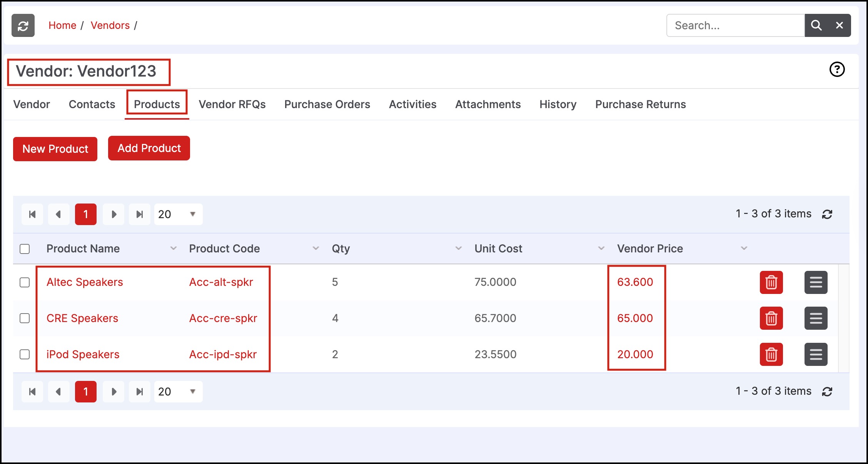This screenshot has width=868, height=464.
Task: Follow the Vendors breadcrumb link
Action: (x=110, y=25)
